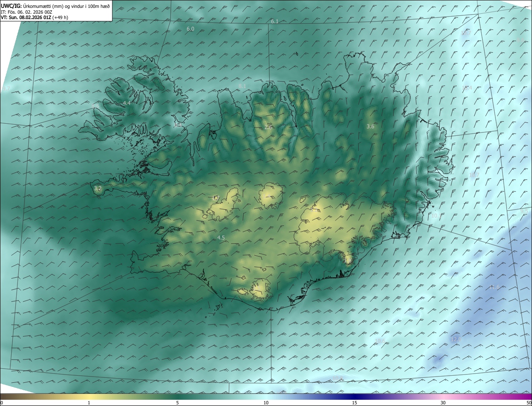Click the 6.0 value label on the map
This screenshot has height=406, width=532.
pos(190,29)
